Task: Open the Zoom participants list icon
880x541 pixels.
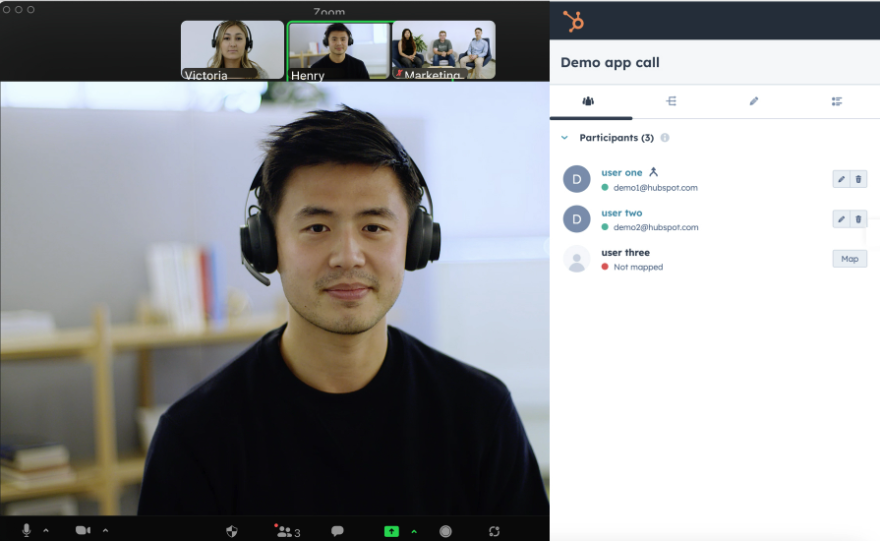Action: [x=287, y=531]
